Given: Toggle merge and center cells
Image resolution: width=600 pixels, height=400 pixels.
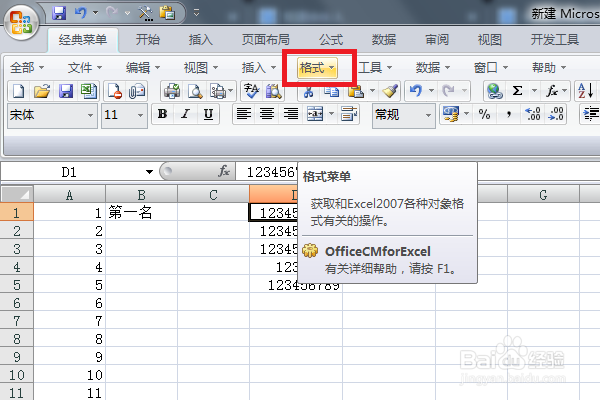Looking at the screenshot, I should pos(315,114).
